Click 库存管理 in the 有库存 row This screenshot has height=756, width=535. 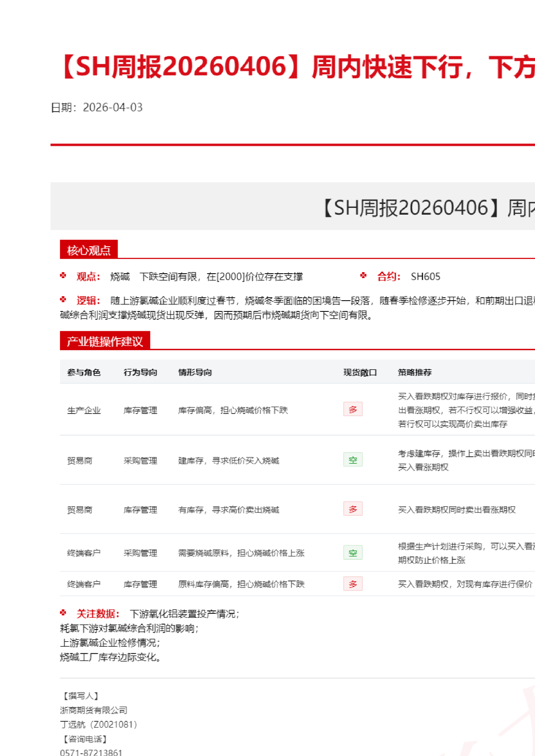click(141, 510)
